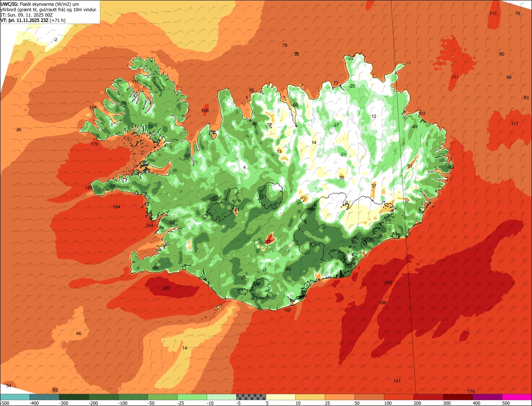Click the legend swatch between -400 and -300
Screen dimensions: 532x406
(44, 397)
